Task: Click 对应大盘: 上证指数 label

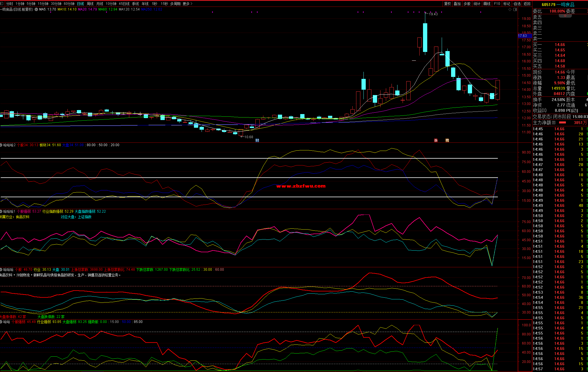Action: pos(76,217)
